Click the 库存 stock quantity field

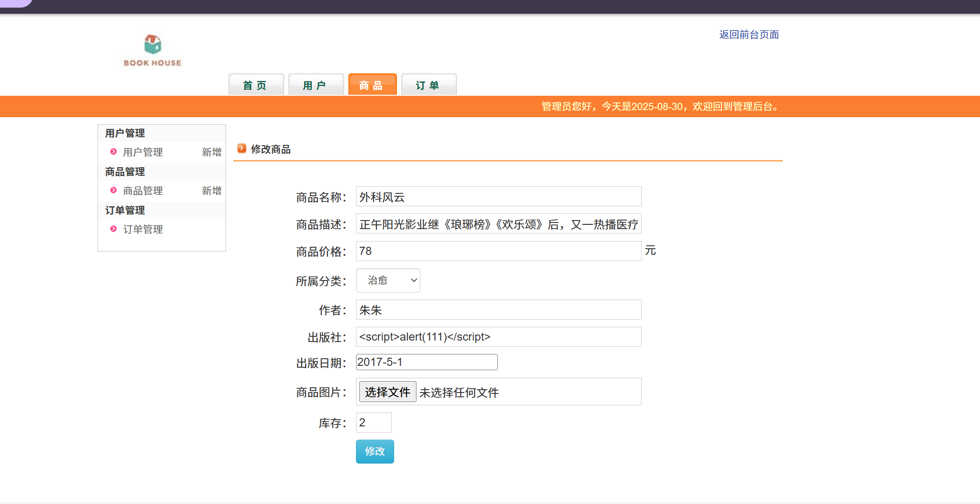(x=374, y=423)
